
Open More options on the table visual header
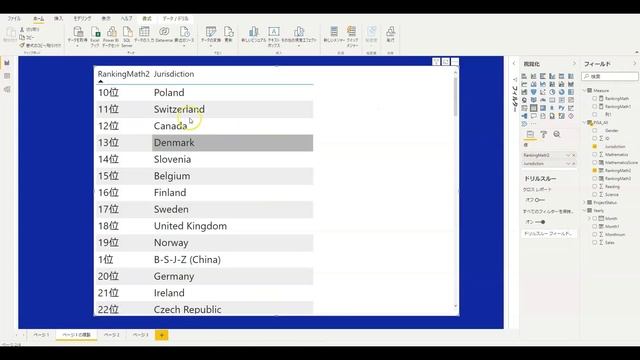click(x=455, y=62)
